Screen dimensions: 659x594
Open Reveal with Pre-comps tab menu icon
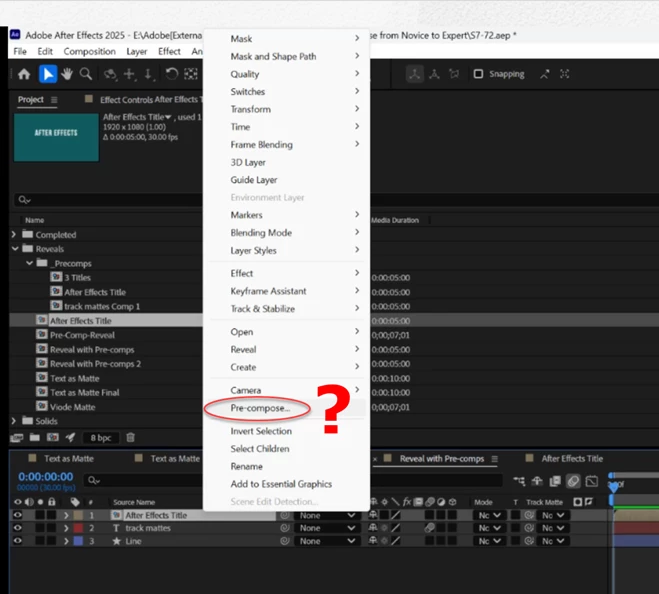tap(495, 459)
